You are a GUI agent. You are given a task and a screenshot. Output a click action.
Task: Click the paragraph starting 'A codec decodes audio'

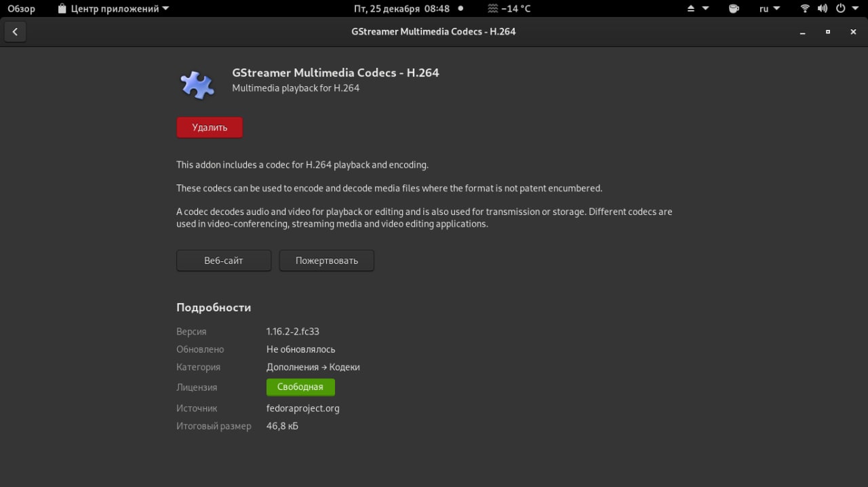coord(425,218)
